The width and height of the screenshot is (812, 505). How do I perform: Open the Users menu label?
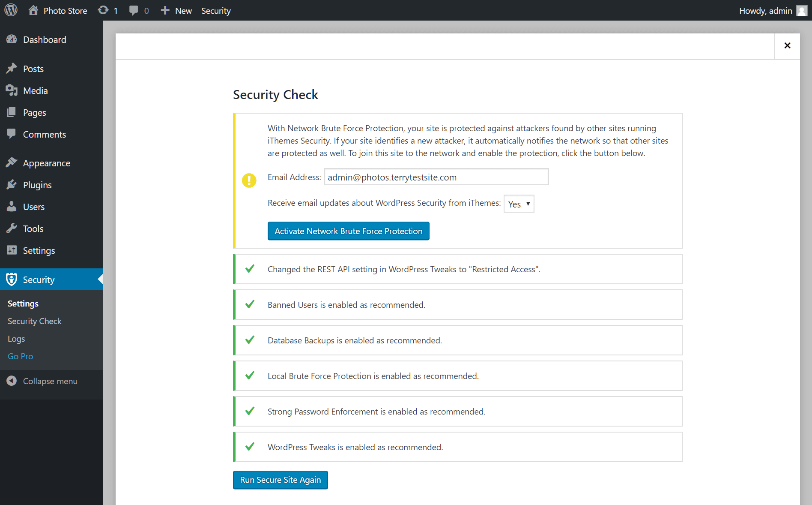point(34,207)
